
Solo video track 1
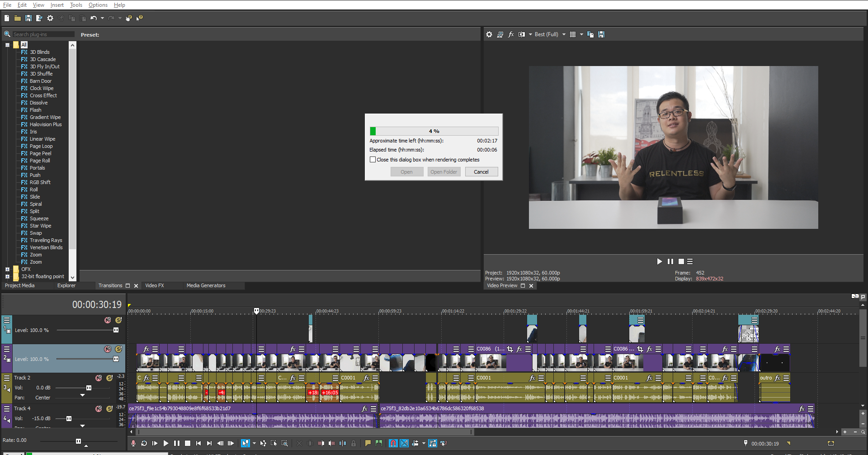pyautogui.click(x=118, y=320)
